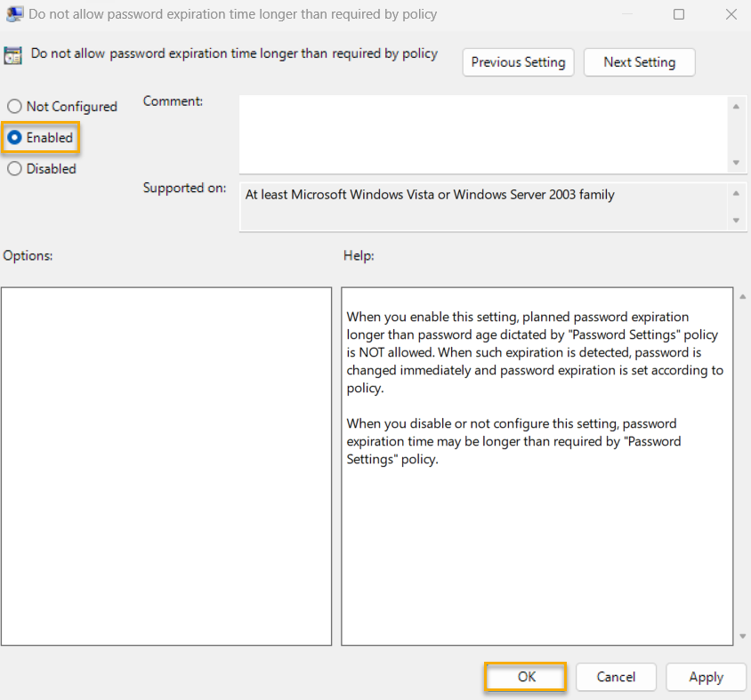The image size is (751, 700).
Task: Select the Not Configured radio button
Action: tap(13, 106)
